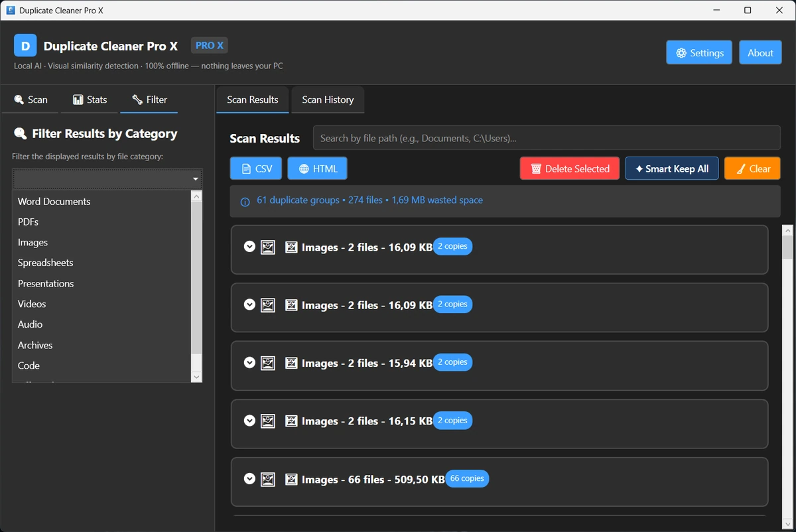Click Smart Keep All button
796x532 pixels.
tap(672, 168)
